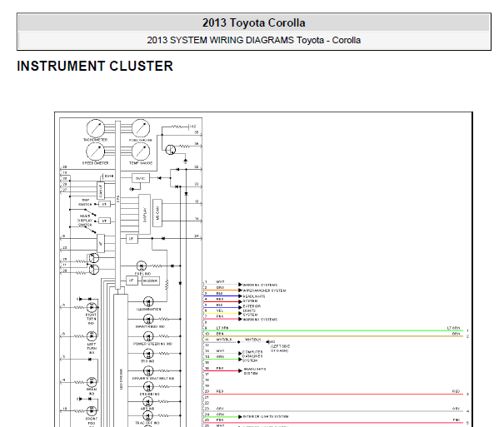Click '2013 SYSTEM WIRING DIAGRAMS Toyota - Corolla' subtitle
The width and height of the screenshot is (504, 427).
tap(254, 40)
